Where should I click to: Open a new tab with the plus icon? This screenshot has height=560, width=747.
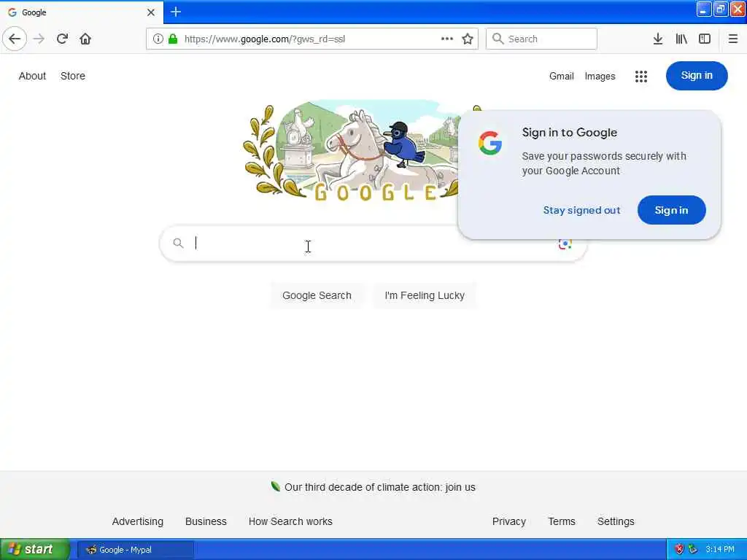click(176, 12)
